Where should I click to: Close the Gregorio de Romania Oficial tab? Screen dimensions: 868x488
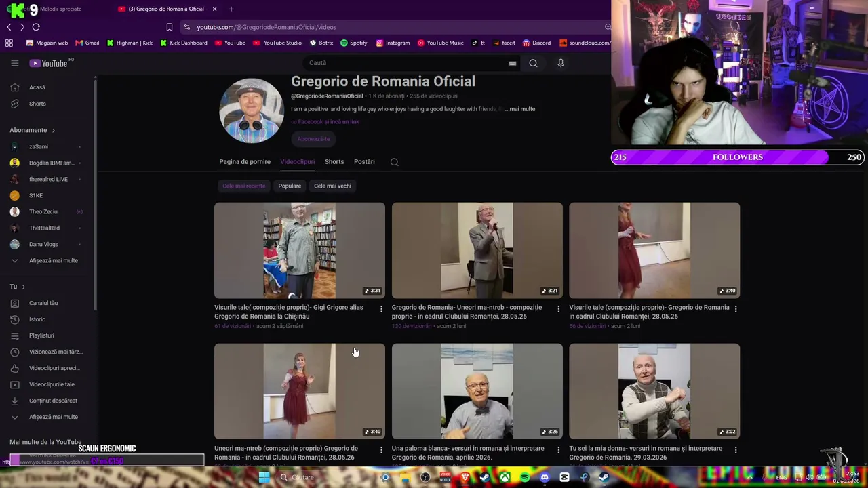tap(214, 9)
